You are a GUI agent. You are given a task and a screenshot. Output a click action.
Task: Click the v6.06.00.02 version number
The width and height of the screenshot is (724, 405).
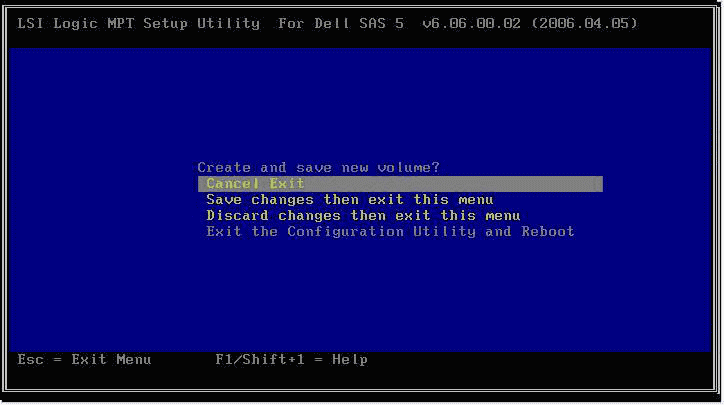471,24
